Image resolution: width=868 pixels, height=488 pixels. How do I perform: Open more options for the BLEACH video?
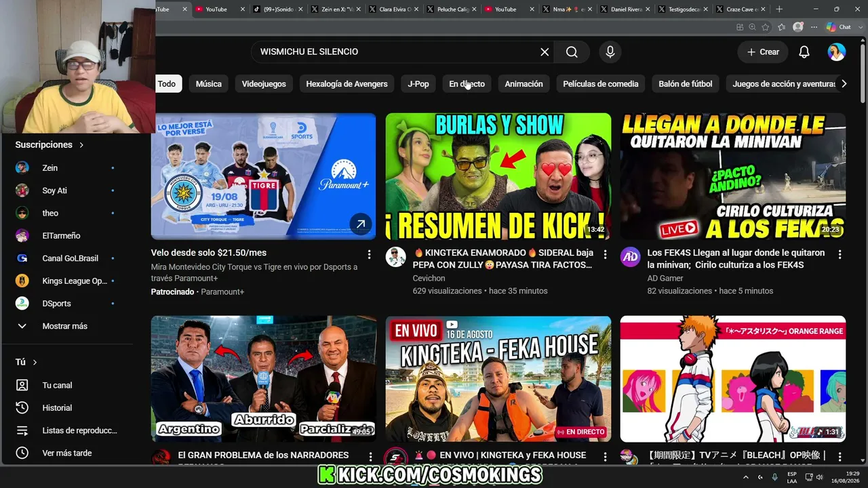pyautogui.click(x=840, y=457)
